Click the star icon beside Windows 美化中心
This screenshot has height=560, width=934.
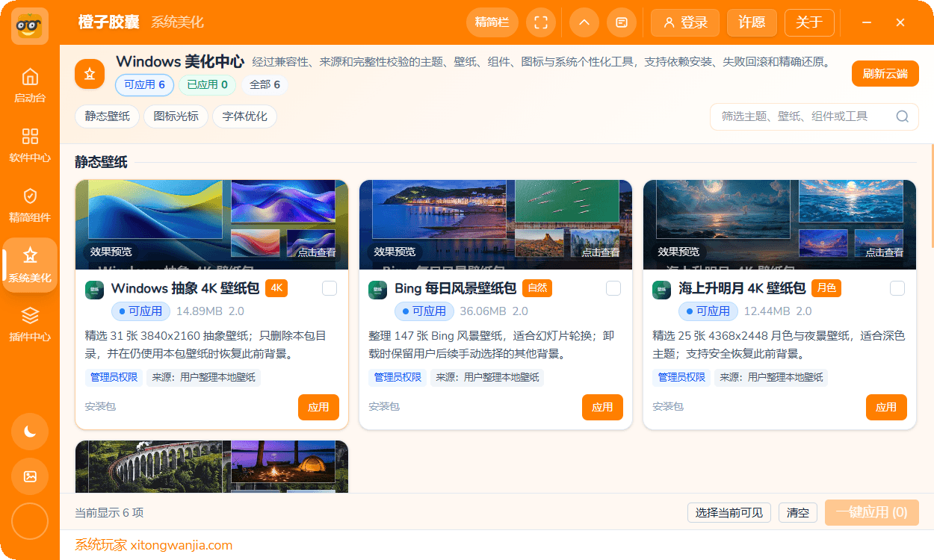coord(90,73)
